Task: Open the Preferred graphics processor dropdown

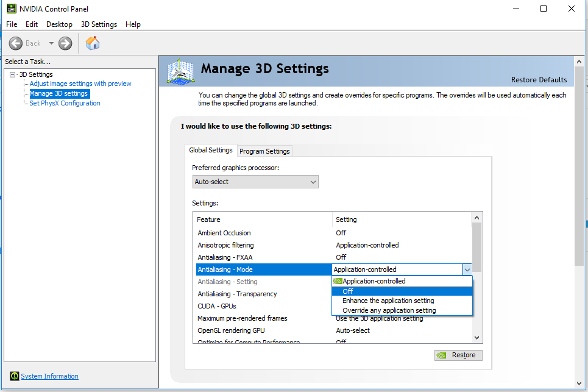Action: click(x=255, y=182)
